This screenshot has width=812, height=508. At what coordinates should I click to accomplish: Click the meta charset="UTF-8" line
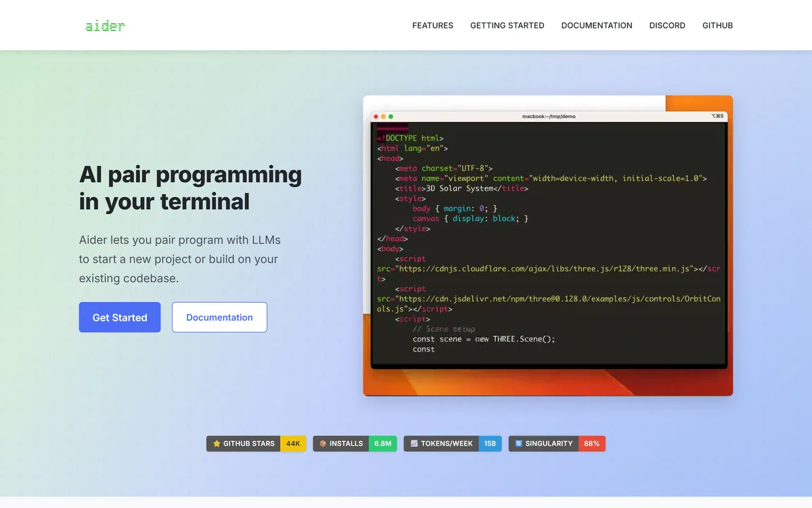pos(444,168)
